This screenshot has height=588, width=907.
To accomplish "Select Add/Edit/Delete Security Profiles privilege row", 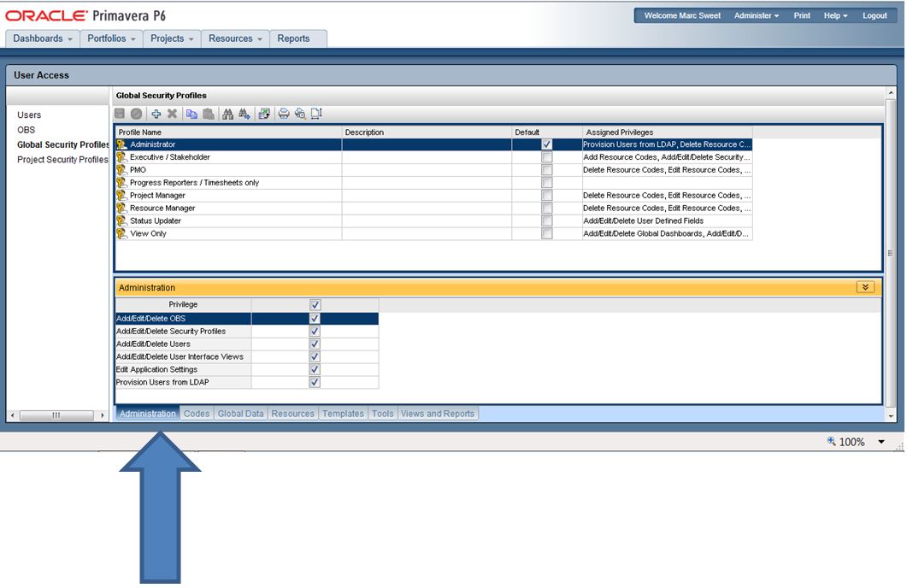I will (247, 332).
